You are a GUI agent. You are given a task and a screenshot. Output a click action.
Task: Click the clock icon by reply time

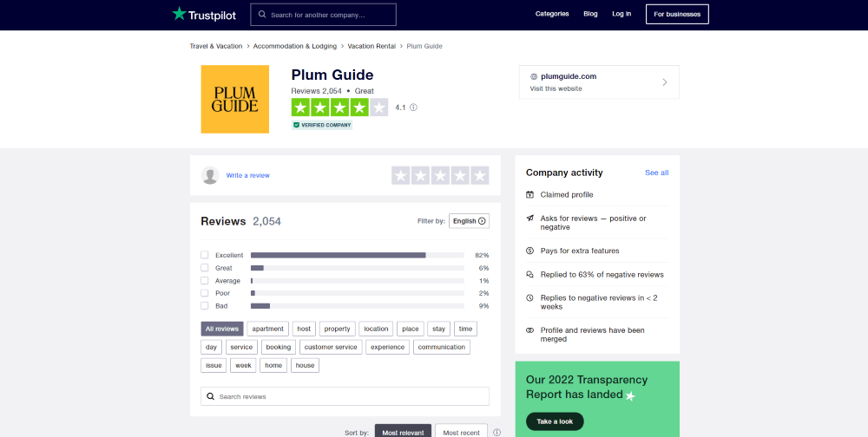(x=529, y=298)
